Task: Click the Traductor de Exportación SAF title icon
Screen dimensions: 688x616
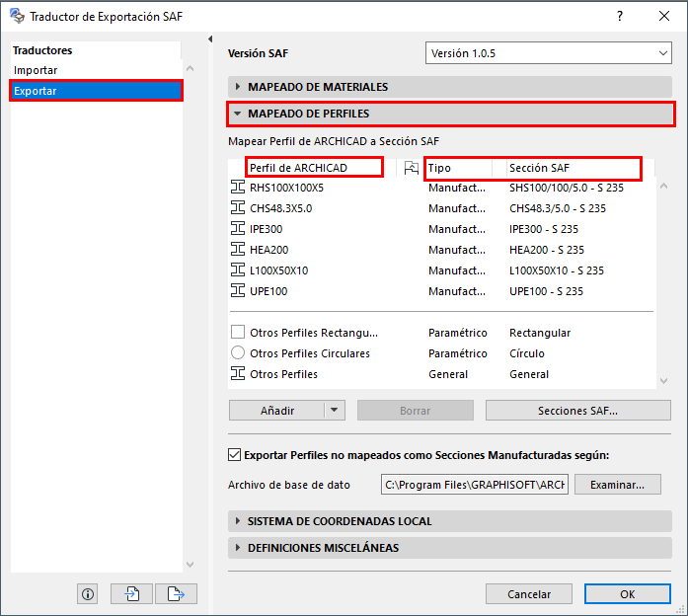Action: [17, 16]
